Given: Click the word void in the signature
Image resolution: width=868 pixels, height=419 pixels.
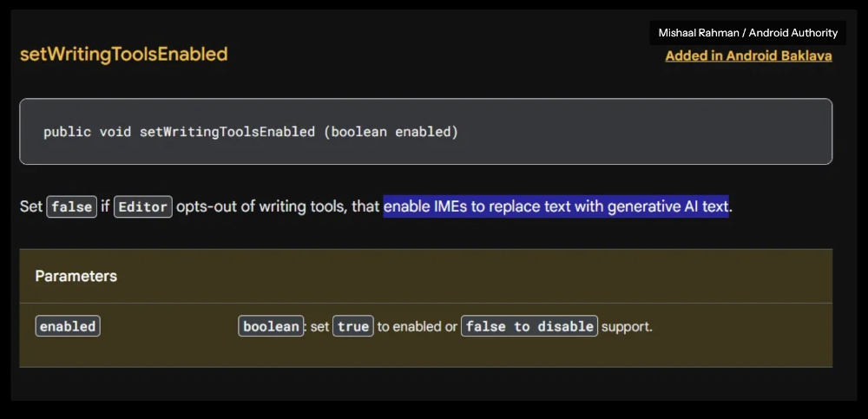Looking at the screenshot, I should [115, 132].
